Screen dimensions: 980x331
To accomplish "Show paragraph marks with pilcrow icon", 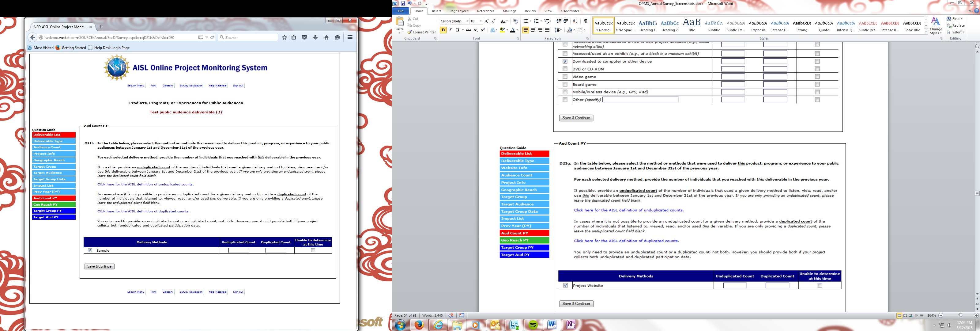I will tap(586, 21).
